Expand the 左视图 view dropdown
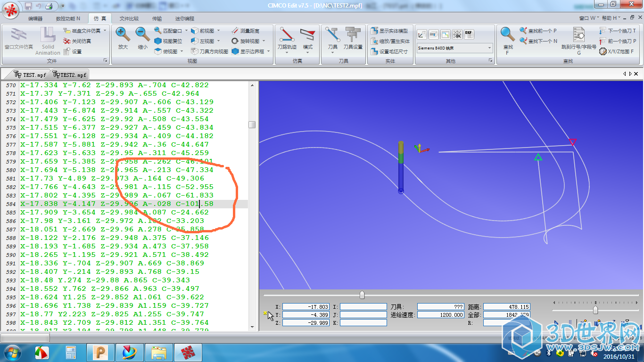The width and height of the screenshot is (644, 362). [218, 41]
